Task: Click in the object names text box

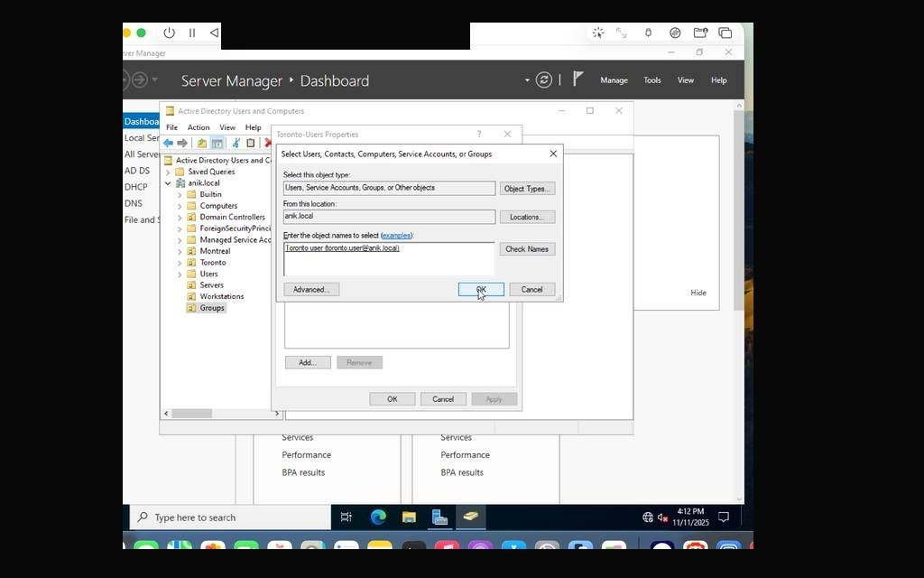Action: click(389, 259)
